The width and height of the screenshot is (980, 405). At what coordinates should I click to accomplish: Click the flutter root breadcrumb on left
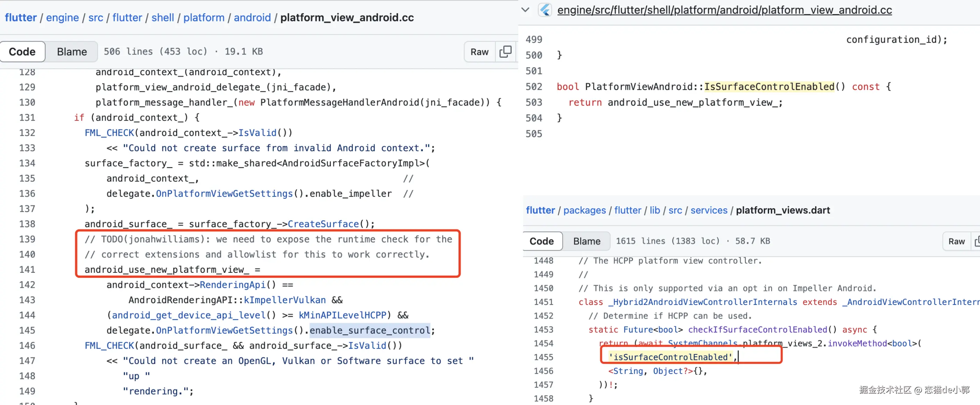[21, 17]
